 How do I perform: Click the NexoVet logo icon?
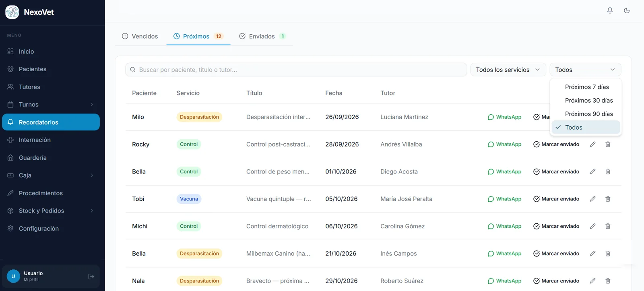coord(12,12)
